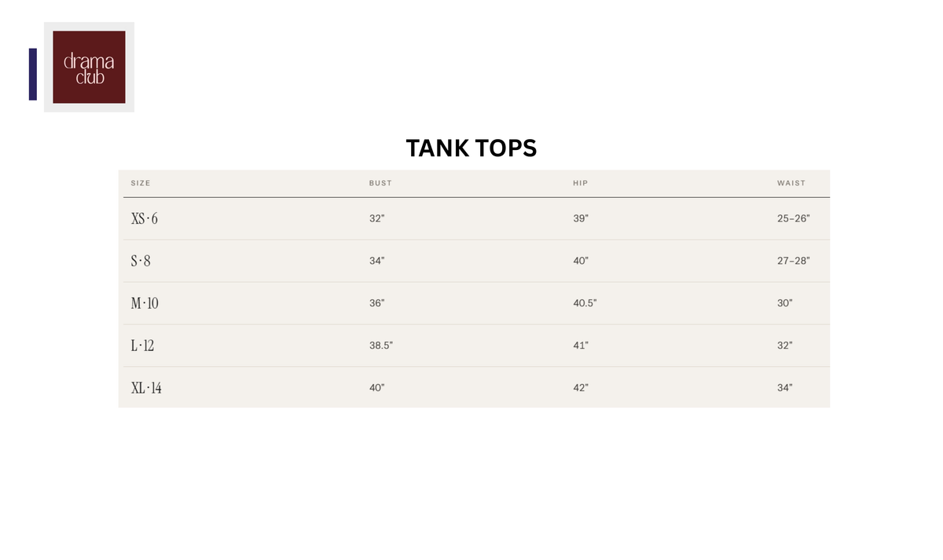Click the 39" hip value for XS
This screenshot has width=943, height=560.
[581, 218]
